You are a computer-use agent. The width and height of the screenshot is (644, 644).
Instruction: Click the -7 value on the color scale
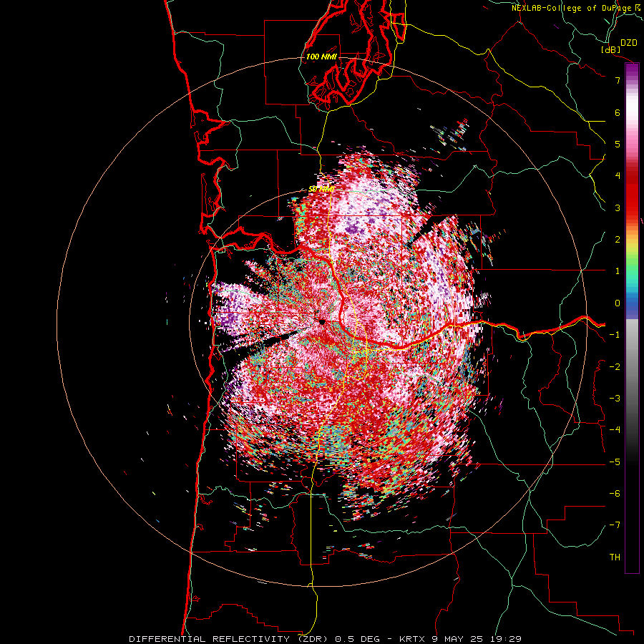(x=615, y=525)
